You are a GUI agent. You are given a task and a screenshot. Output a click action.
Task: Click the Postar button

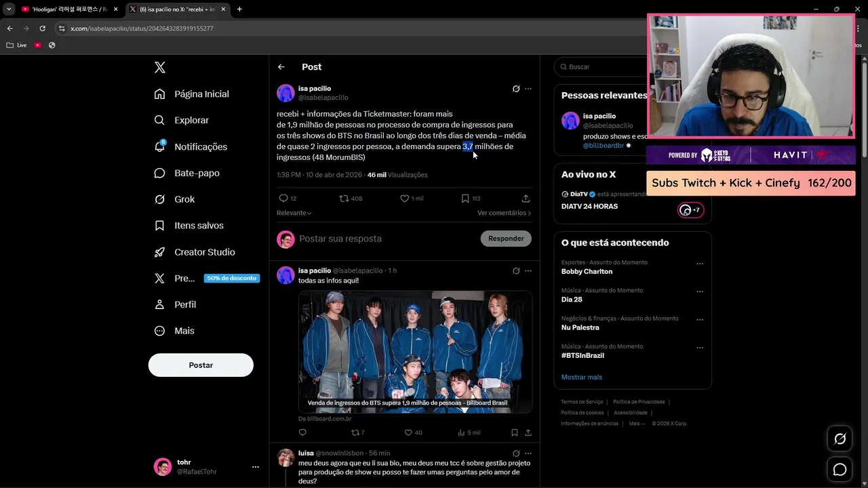(x=201, y=365)
